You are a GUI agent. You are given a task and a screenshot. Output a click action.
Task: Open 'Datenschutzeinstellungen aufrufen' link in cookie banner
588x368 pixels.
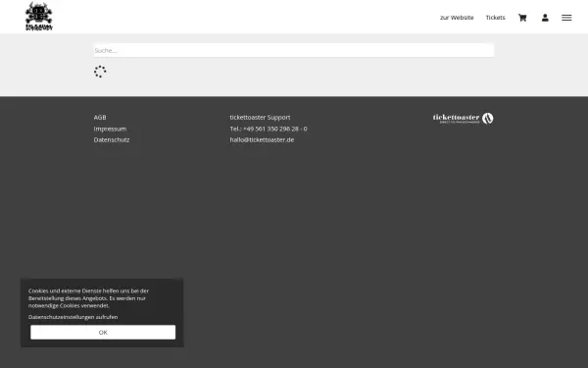tap(73, 317)
